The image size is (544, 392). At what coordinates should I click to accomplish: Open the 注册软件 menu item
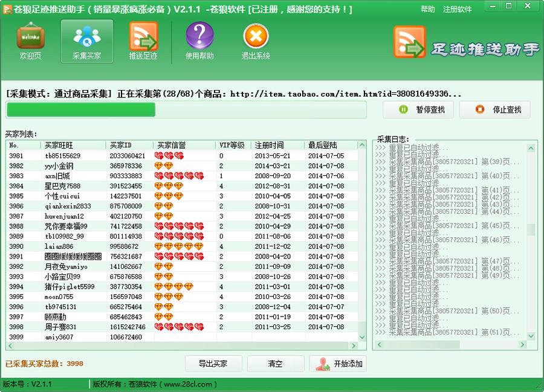(458, 9)
